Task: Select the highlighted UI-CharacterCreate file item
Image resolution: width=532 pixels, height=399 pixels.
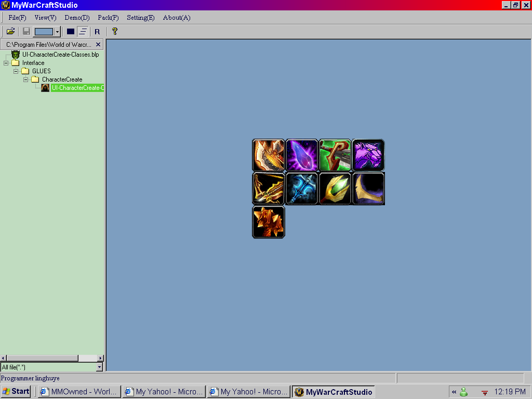Action: (x=77, y=88)
